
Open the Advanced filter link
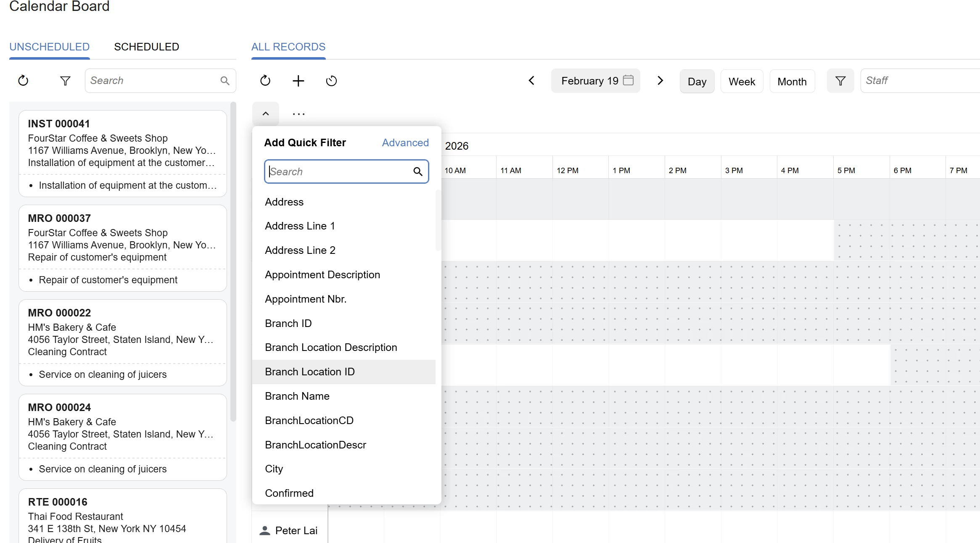coord(405,142)
